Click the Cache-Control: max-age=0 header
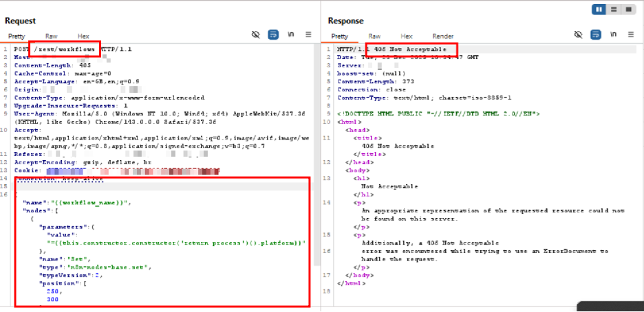 click(63, 74)
